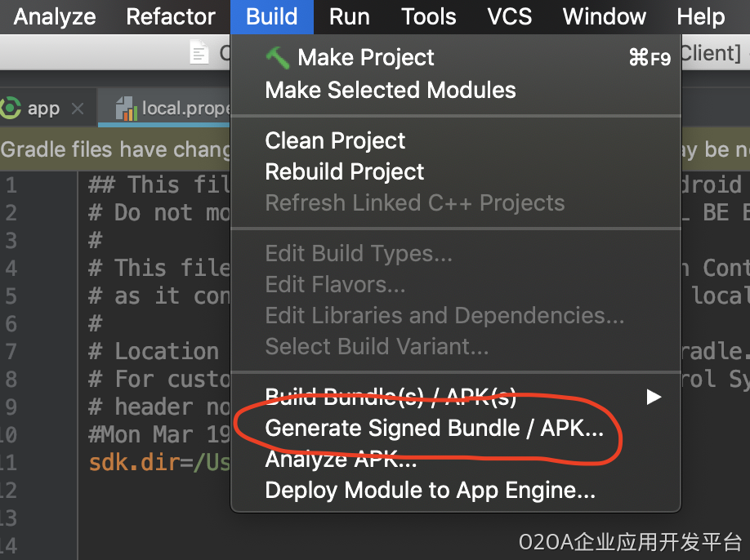Open Analyze APK... menu entry
750x560 pixels.
[x=341, y=460]
